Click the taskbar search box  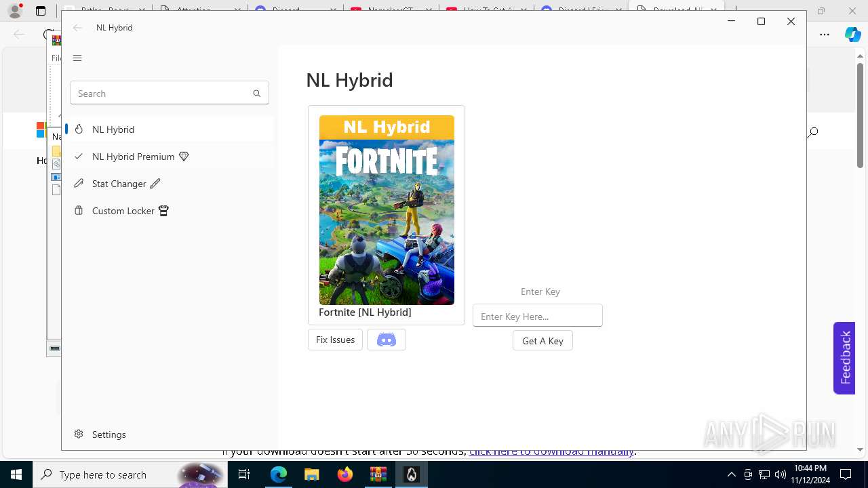tap(131, 474)
